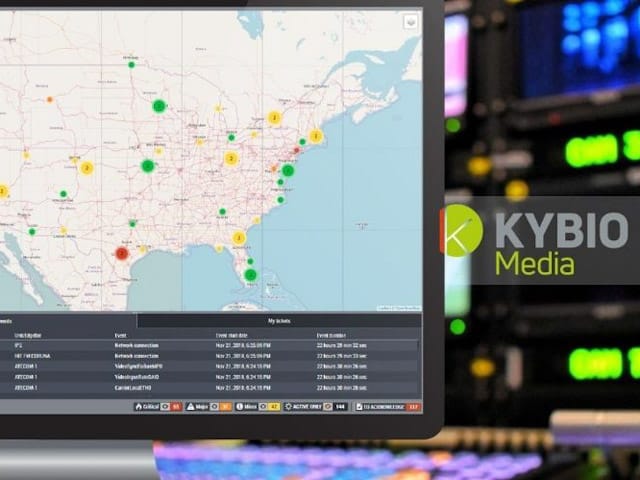Click the red Critical alarm count badge
The height and width of the screenshot is (480, 640).
pos(176,407)
